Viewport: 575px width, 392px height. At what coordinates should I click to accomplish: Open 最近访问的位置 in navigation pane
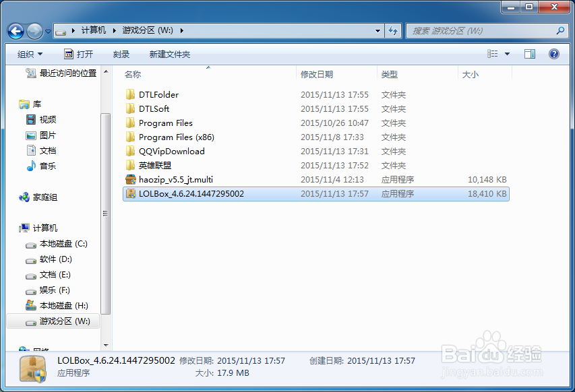(61, 73)
